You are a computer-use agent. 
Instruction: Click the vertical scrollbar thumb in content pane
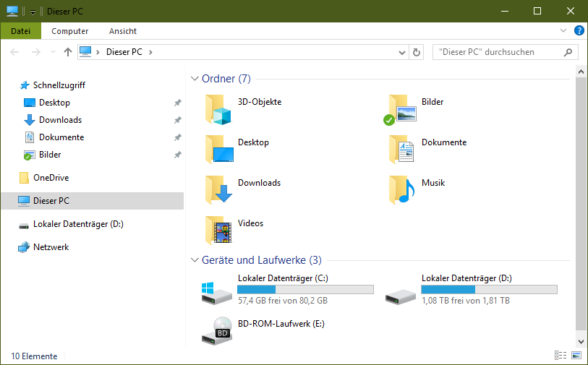coord(581,205)
